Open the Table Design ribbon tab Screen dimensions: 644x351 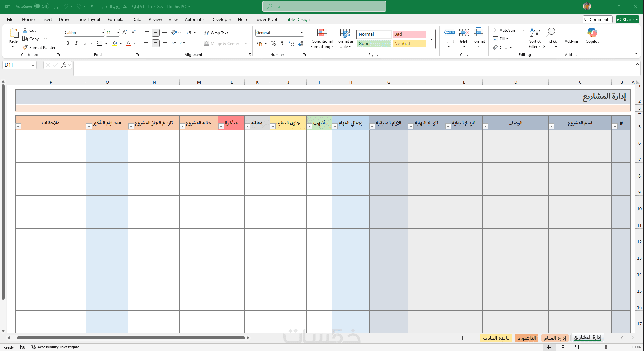click(297, 19)
